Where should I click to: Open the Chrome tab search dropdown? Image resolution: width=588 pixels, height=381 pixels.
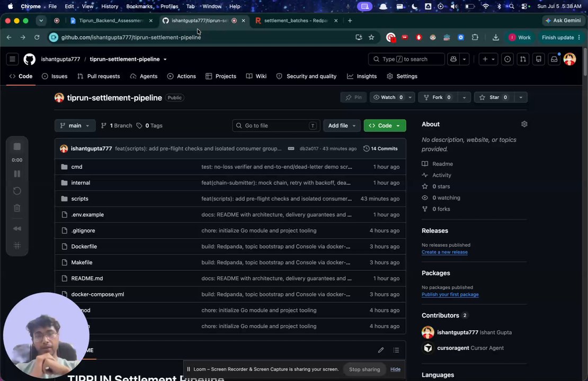pos(41,21)
